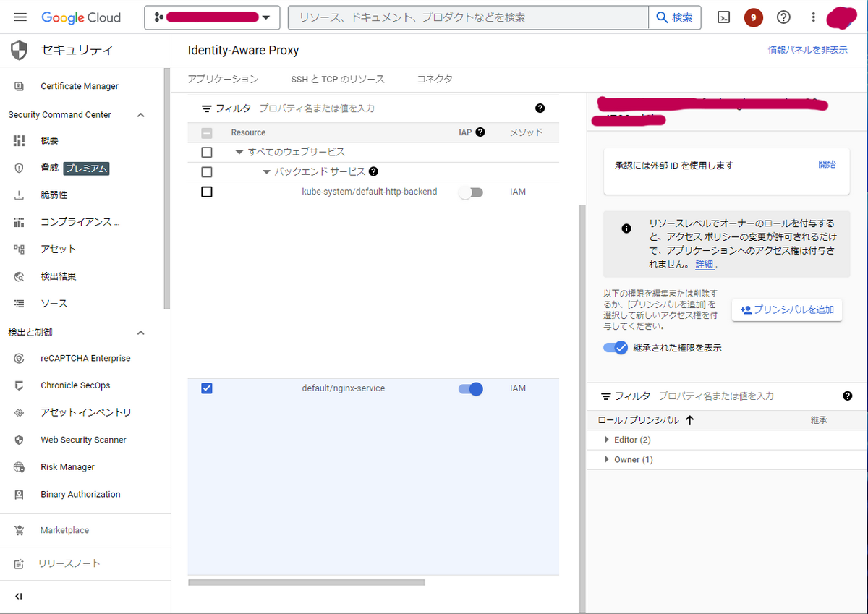Click the Risk Manager globe icon

[20, 467]
